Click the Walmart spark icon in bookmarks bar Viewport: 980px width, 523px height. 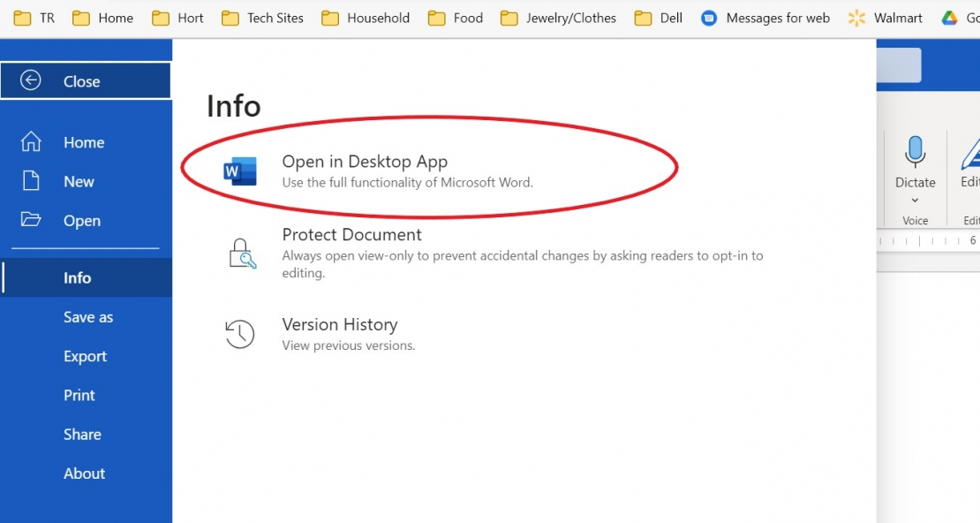[x=856, y=17]
